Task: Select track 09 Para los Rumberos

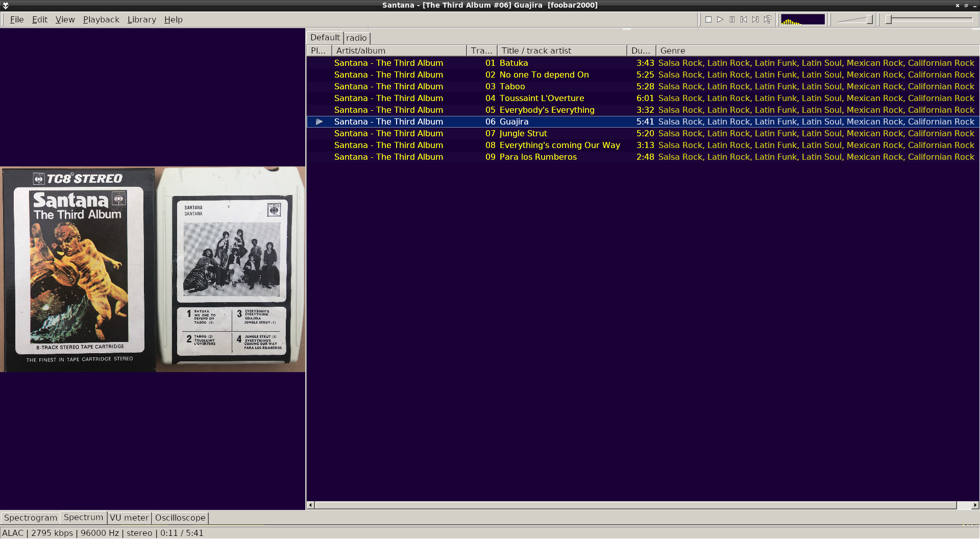Action: coord(643,157)
